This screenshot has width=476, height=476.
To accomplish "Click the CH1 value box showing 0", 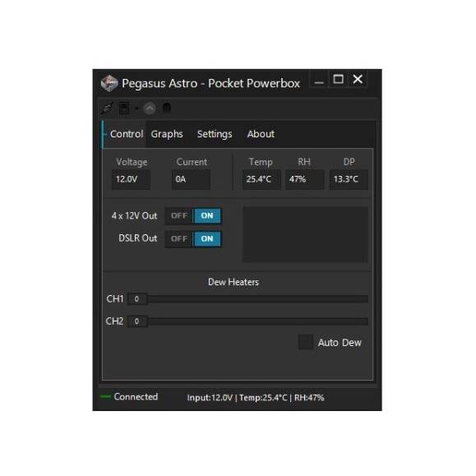I will tap(137, 299).
